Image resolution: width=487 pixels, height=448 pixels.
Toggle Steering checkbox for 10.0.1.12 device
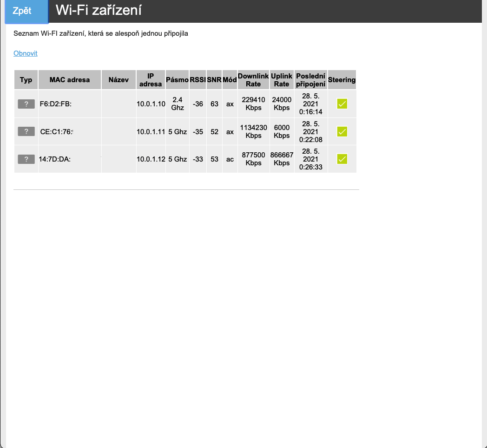point(342,159)
